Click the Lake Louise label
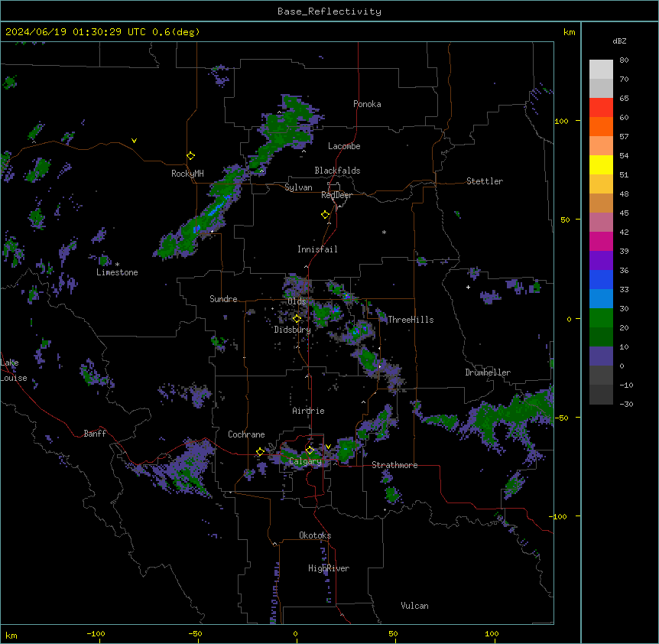The width and height of the screenshot is (659, 644). click(x=12, y=370)
